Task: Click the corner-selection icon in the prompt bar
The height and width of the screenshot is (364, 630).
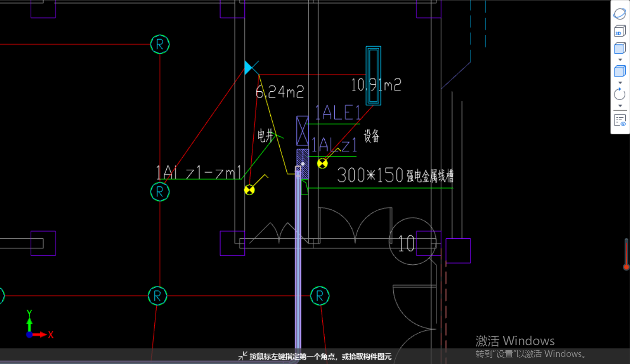Action: coord(243,356)
